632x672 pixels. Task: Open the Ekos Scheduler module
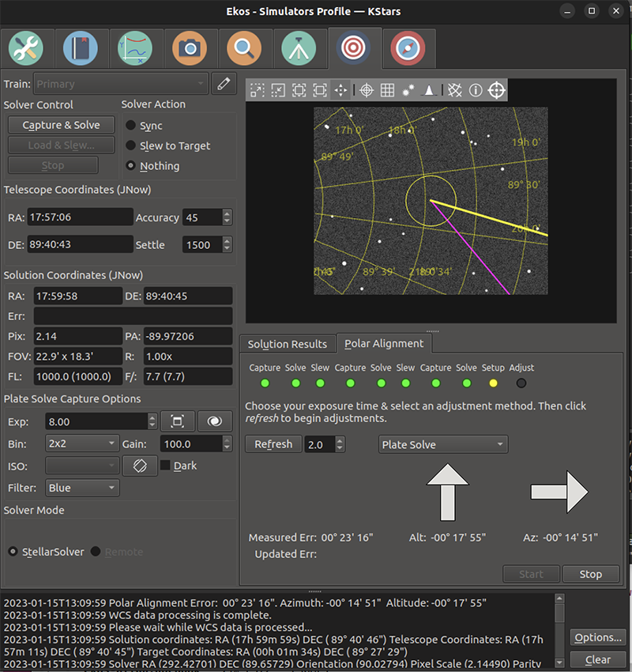click(81, 47)
